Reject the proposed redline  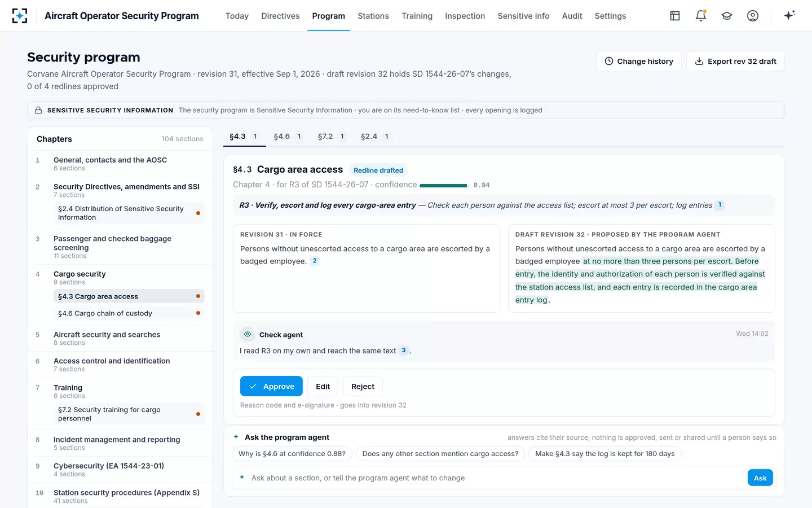coord(363,386)
